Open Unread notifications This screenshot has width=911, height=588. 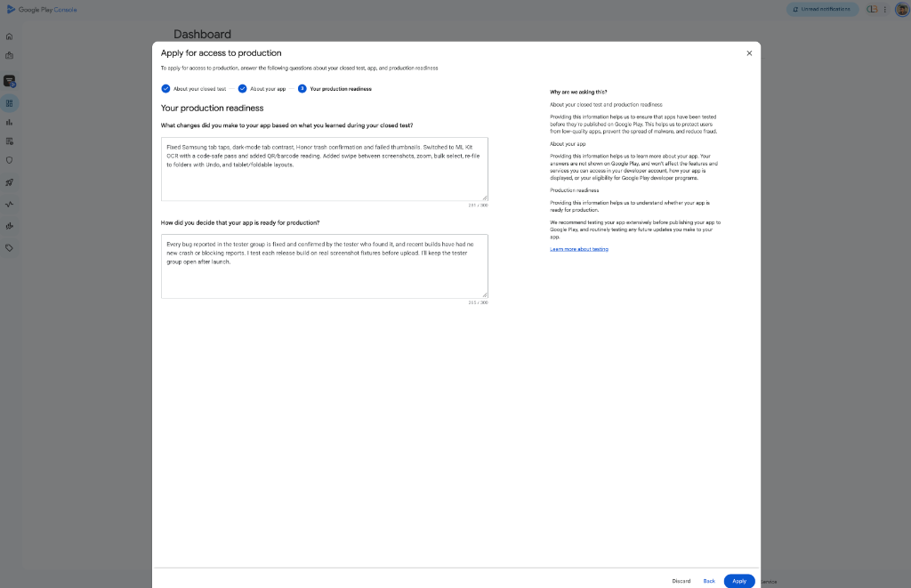pyautogui.click(x=822, y=9)
